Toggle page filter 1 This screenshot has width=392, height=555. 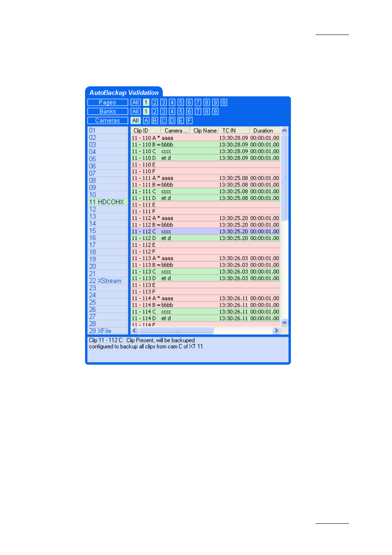146,102
